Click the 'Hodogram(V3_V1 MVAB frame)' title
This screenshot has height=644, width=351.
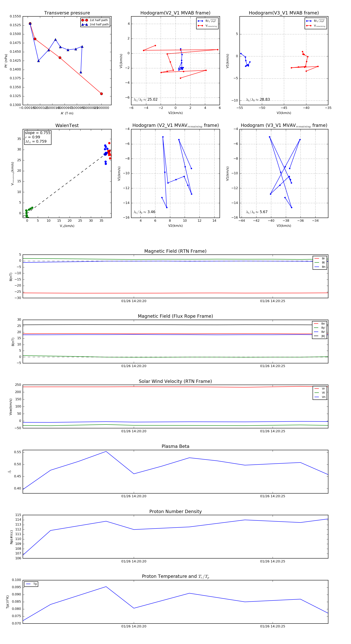tap(284, 13)
